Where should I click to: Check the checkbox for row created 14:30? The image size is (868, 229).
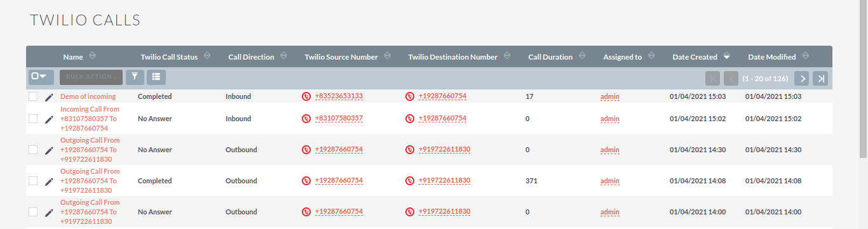point(33,150)
